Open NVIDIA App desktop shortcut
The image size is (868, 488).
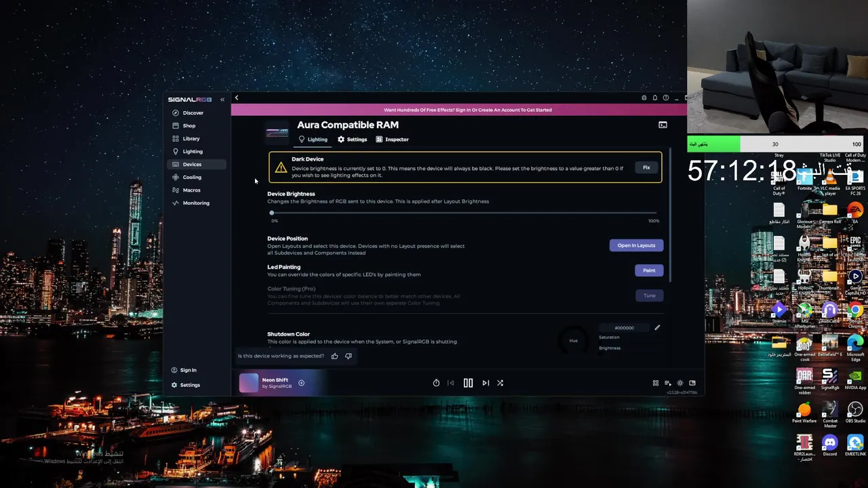point(855,380)
